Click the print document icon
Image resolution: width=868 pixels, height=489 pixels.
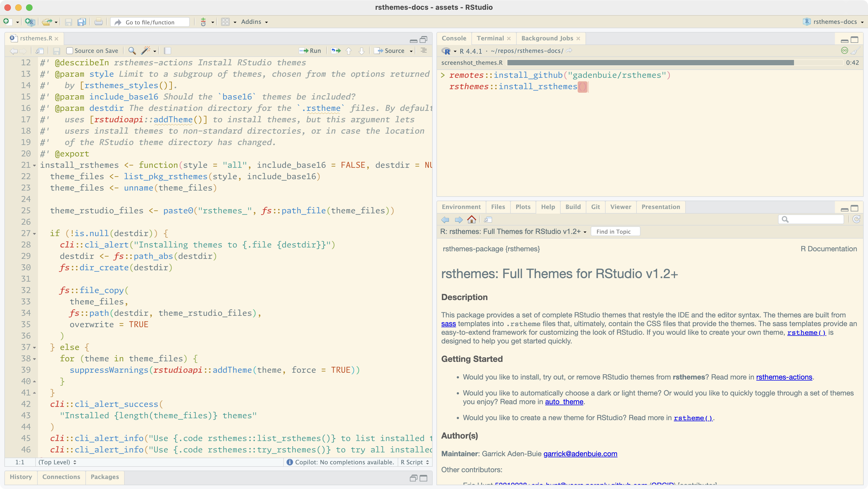98,22
